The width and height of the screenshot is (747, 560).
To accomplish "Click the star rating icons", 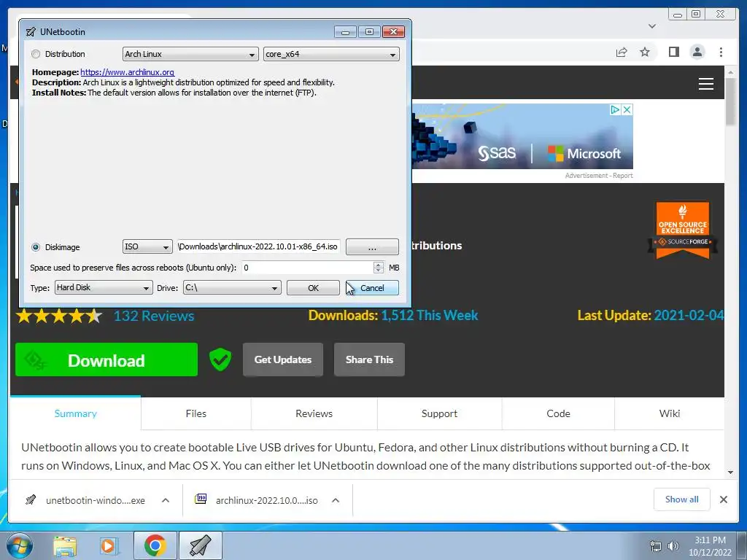I will tap(59, 316).
